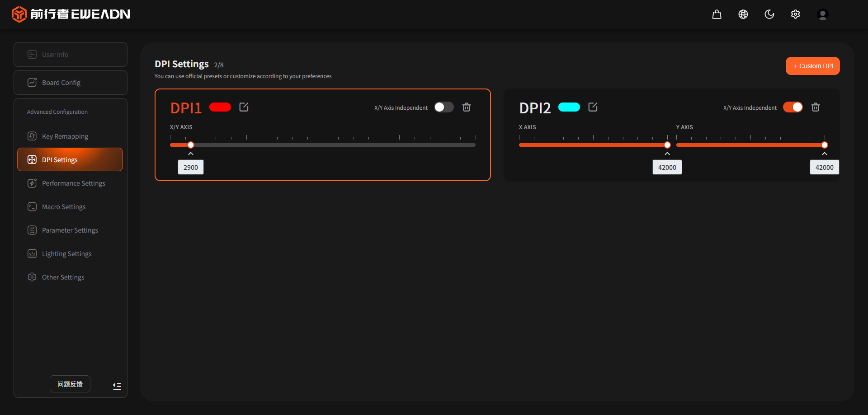Collapse the sidebar with the bottom arrow icon
The width and height of the screenshot is (868, 415).
(117, 386)
